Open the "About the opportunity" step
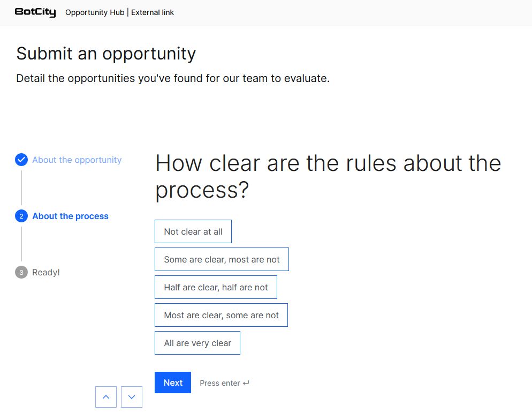The width and height of the screenshot is (532, 420). tap(77, 160)
